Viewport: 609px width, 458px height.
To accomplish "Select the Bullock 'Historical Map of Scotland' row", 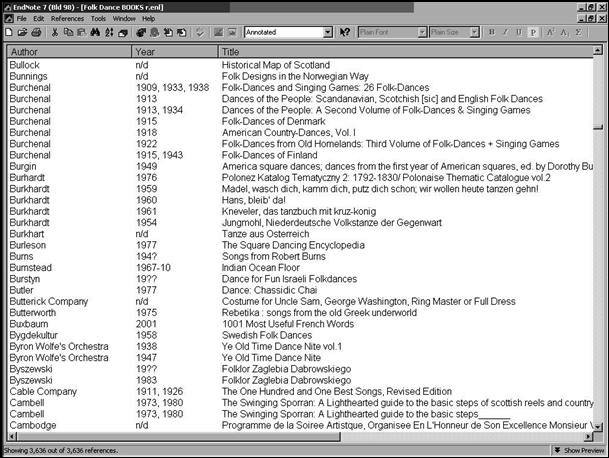I will coord(300,65).
